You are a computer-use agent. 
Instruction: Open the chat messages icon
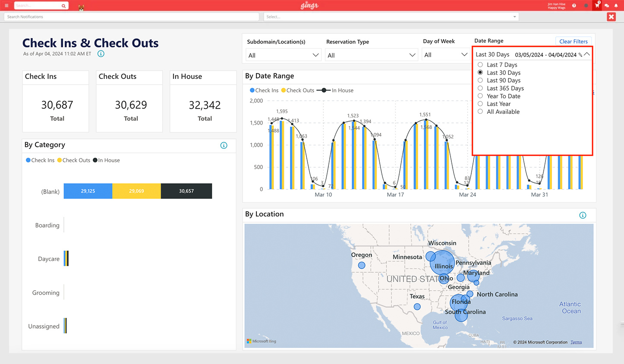tap(607, 6)
